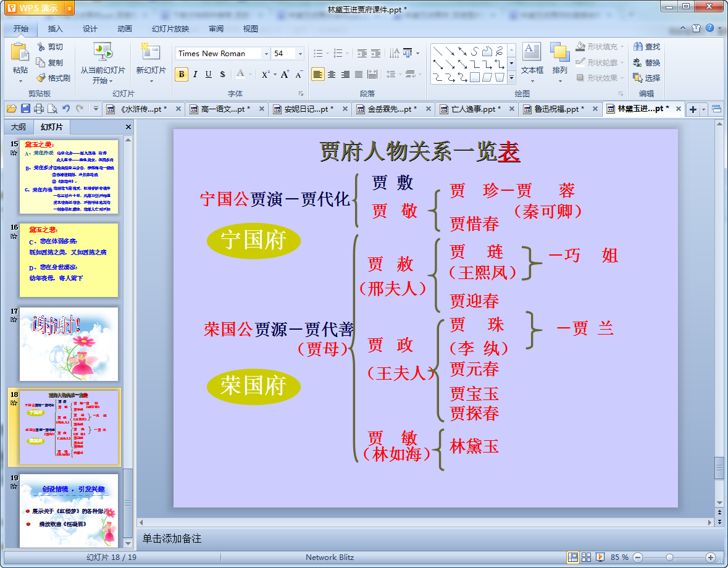Open font color dropdown arrow
Image resolution: width=728 pixels, height=568 pixels.
pos(250,74)
